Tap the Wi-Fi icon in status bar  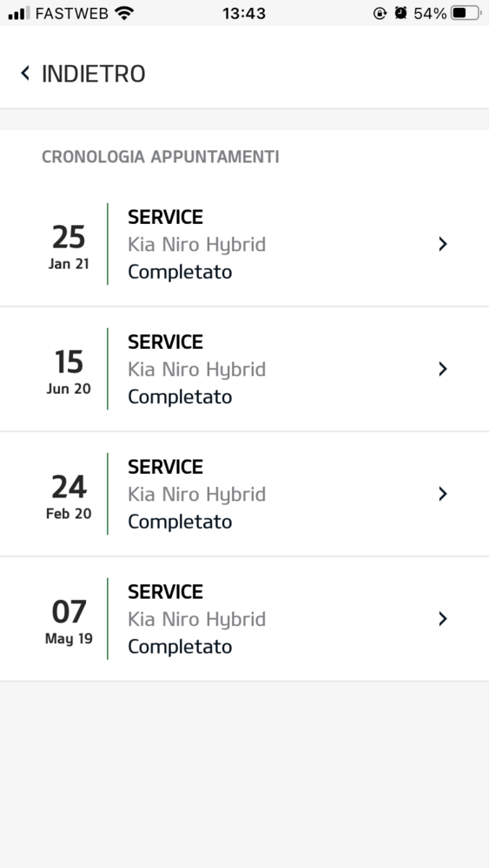[x=124, y=13]
